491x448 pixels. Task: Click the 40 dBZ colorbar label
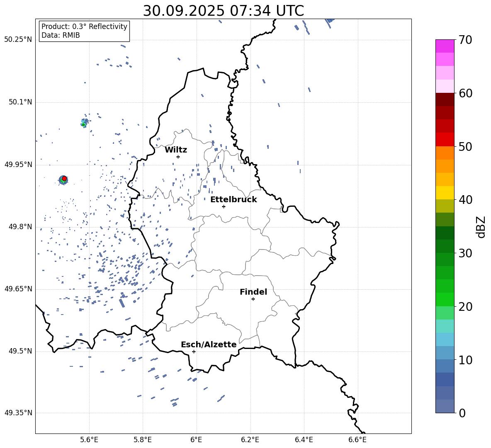pos(465,200)
